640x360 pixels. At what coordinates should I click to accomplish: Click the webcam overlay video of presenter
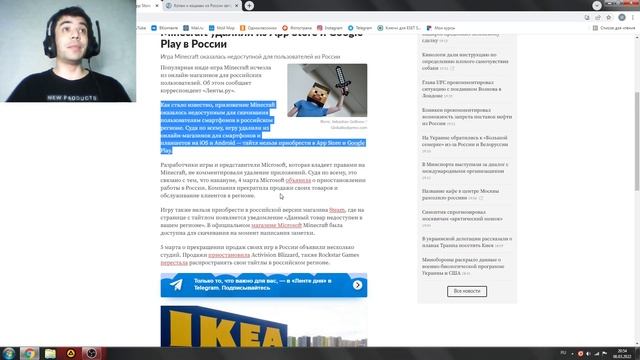pyautogui.click(x=68, y=51)
